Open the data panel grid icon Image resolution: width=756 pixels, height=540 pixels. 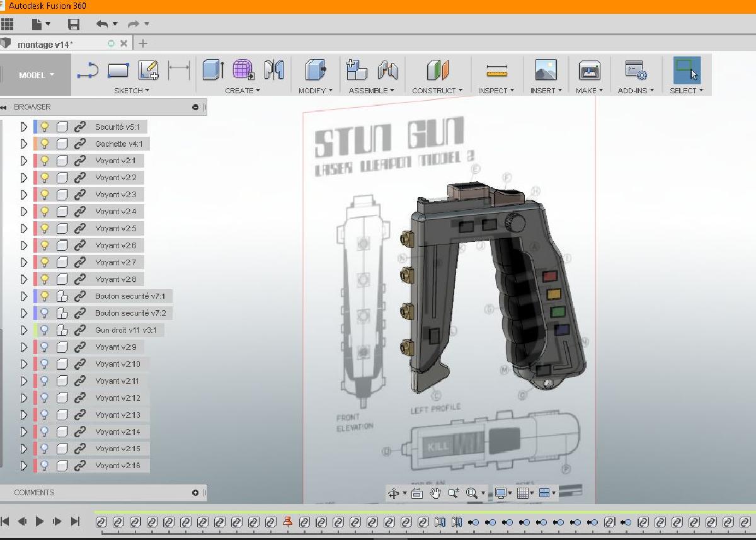(7, 25)
